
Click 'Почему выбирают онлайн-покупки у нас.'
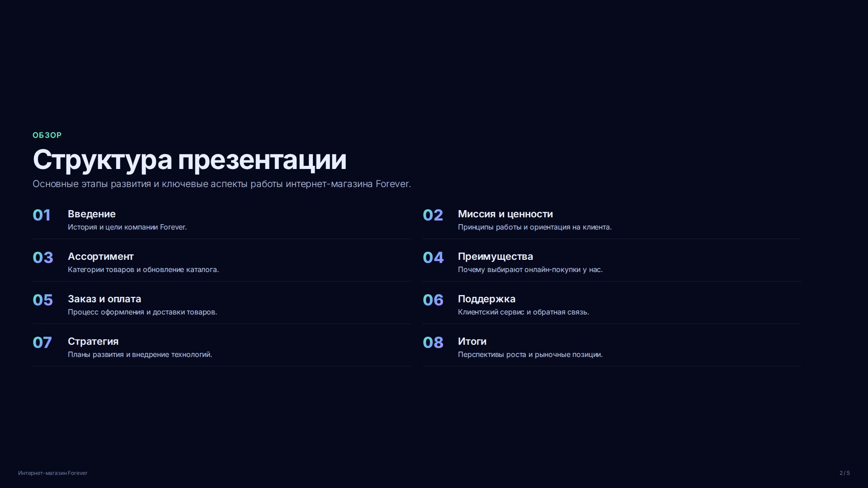coord(530,270)
